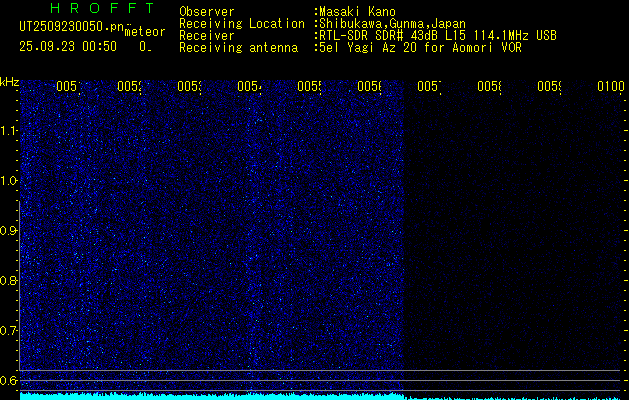The image size is (629, 400).
Task: Click the date stamp 25.09.23 00:50
Action: point(68,47)
